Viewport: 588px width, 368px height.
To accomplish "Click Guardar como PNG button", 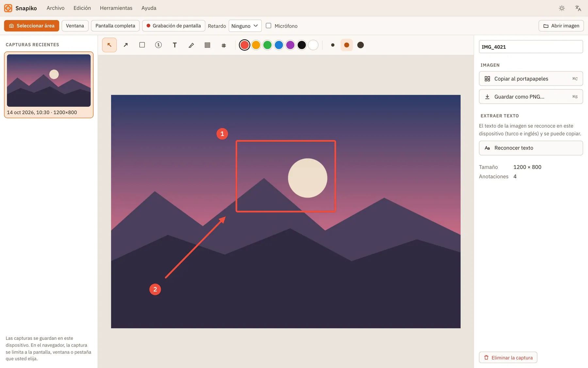I will [x=531, y=96].
